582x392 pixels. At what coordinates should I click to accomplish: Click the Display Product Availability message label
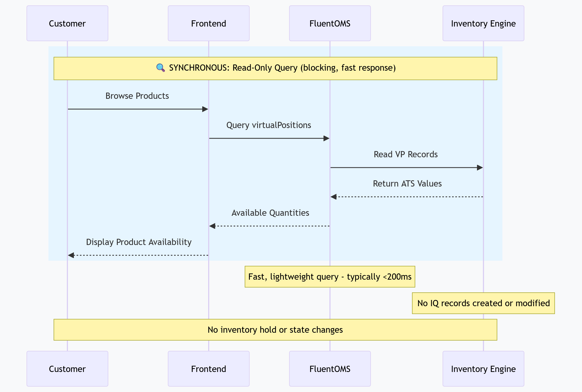pos(139,242)
